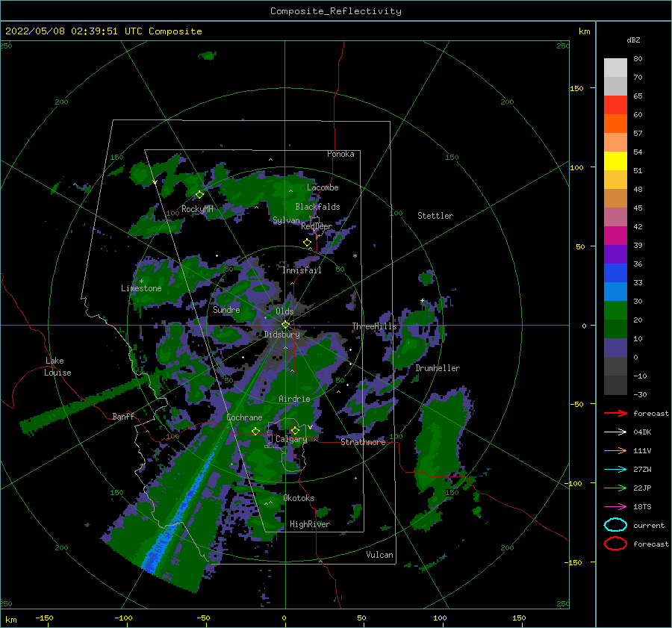Click the Cochrane label
Image resolution: width=672 pixels, height=628 pixels.
[x=244, y=417]
